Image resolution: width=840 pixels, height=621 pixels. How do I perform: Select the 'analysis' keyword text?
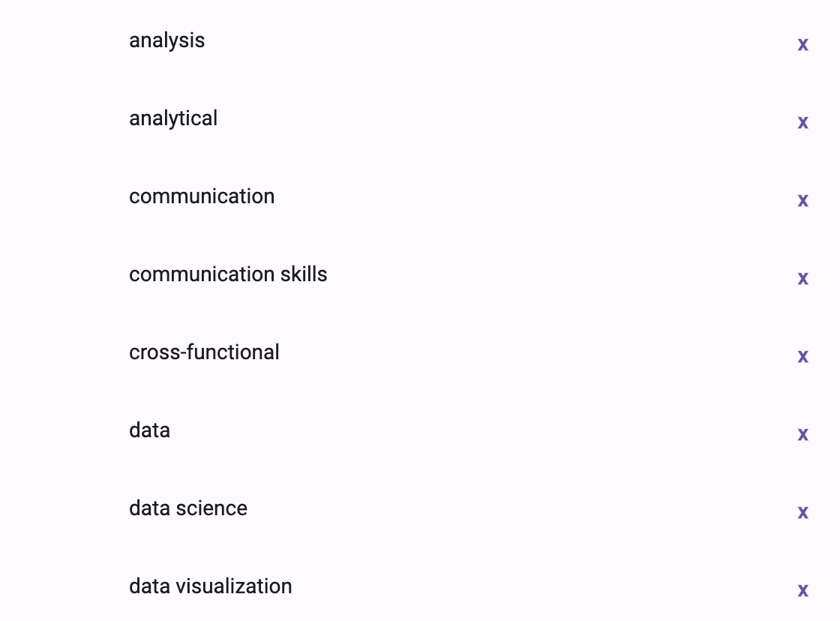pos(167,40)
